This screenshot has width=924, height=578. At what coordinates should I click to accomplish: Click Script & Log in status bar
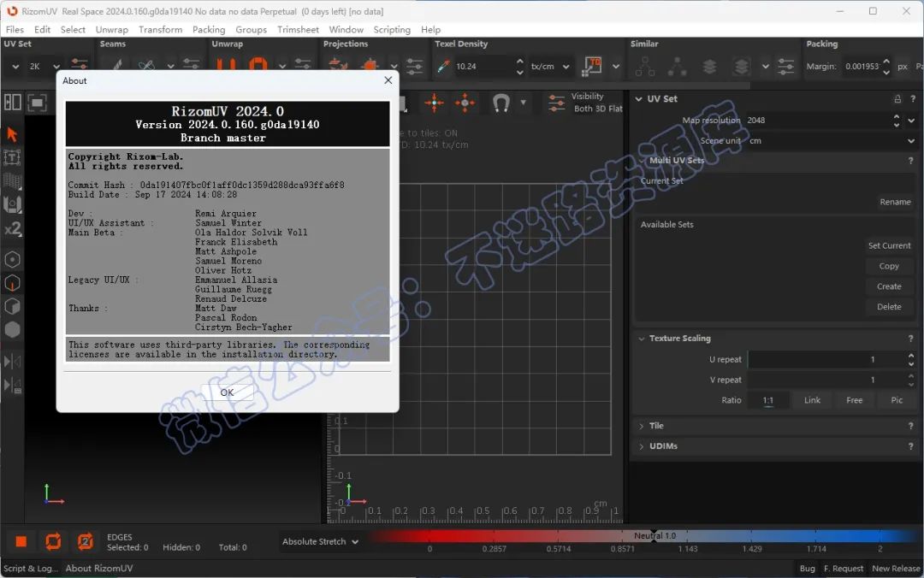31,569
